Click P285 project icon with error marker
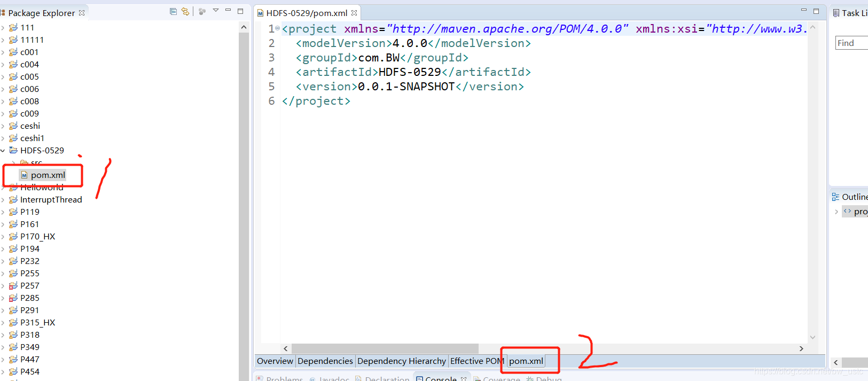Screen dimensions: 868x381 point(13,298)
